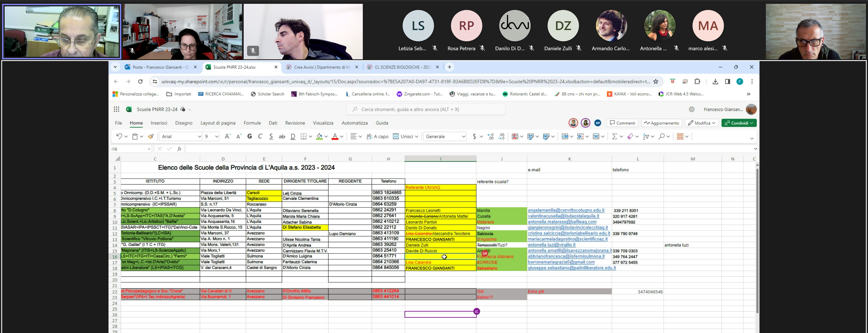Click the Undo arrow icon in the ribbon
This screenshot has height=333, width=868.
[x=119, y=136]
